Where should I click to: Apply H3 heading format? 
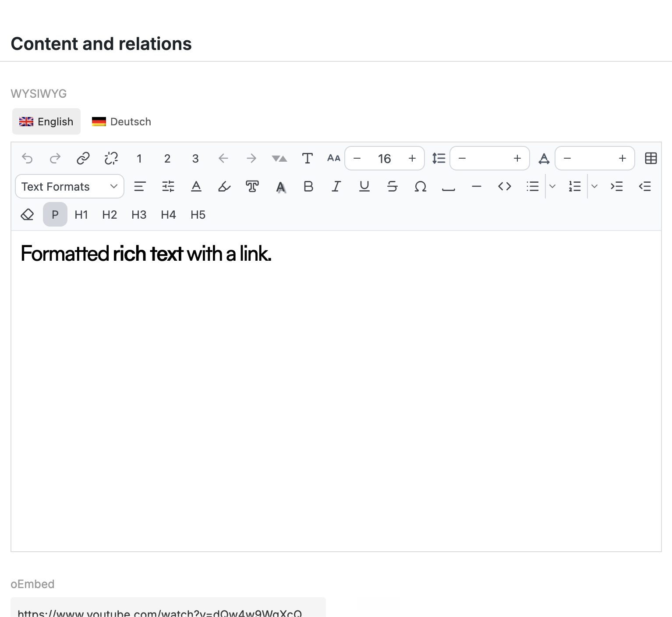click(x=139, y=214)
